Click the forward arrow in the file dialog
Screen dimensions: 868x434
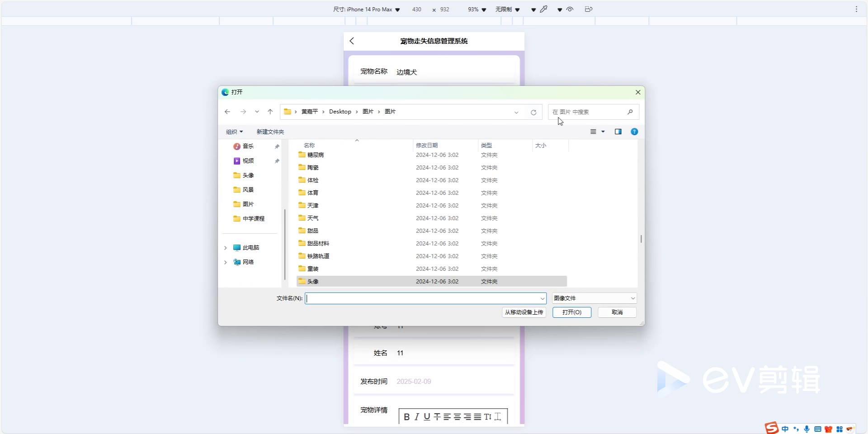pos(243,112)
